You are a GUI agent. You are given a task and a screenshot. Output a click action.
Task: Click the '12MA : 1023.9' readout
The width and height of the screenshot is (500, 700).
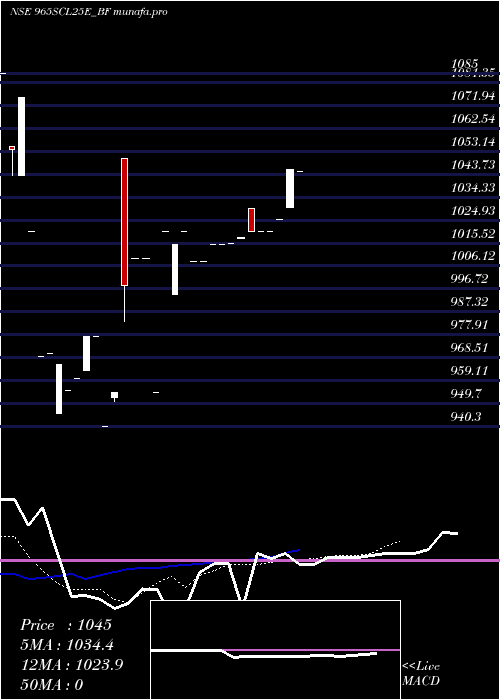coord(72,665)
